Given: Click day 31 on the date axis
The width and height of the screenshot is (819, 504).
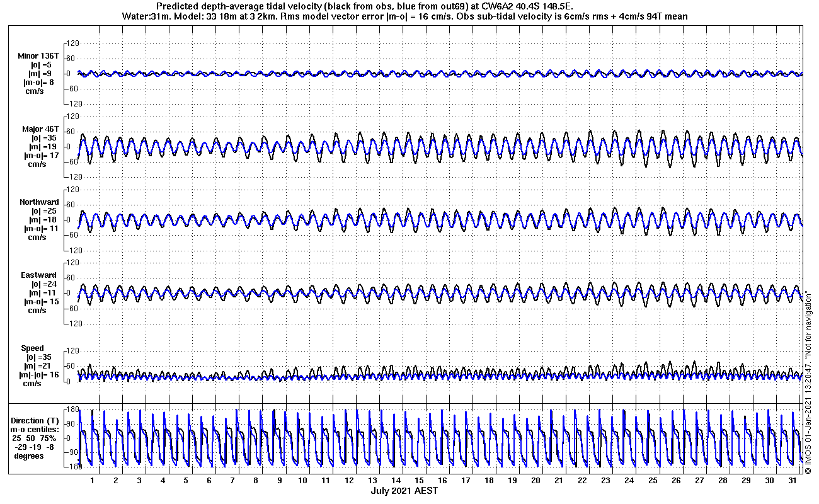Looking at the screenshot, I should (793, 480).
